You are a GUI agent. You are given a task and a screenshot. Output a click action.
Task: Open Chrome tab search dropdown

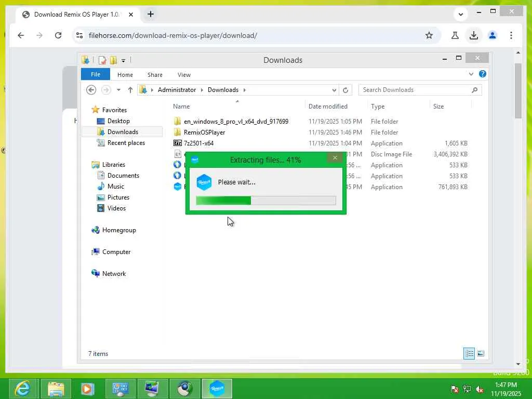point(460,14)
